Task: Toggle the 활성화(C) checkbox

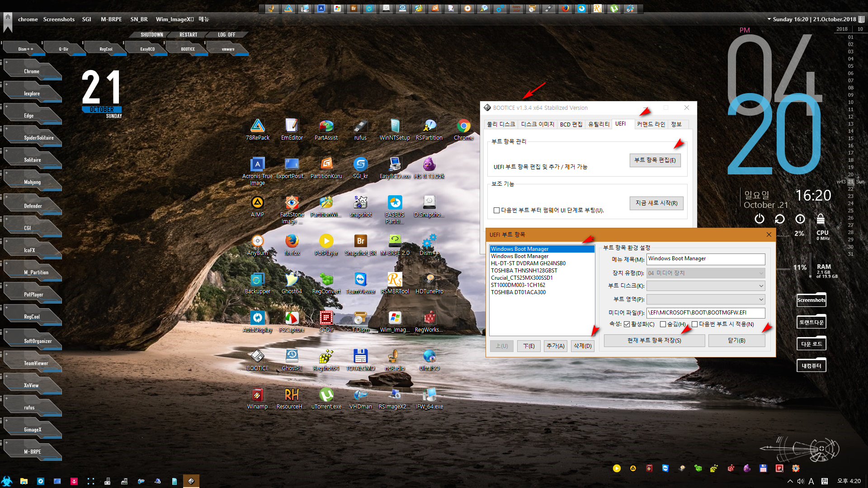Action: click(627, 324)
